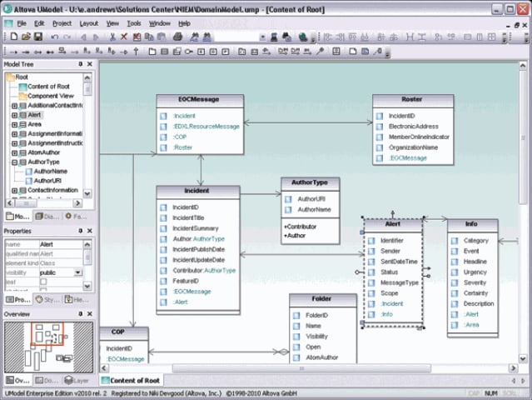Close the Model Tree panel

tap(90, 64)
